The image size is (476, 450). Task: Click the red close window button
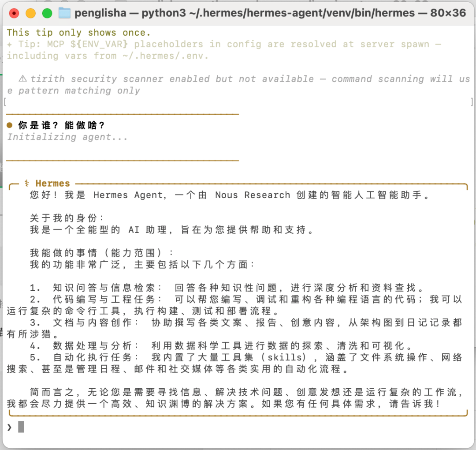tap(14, 13)
